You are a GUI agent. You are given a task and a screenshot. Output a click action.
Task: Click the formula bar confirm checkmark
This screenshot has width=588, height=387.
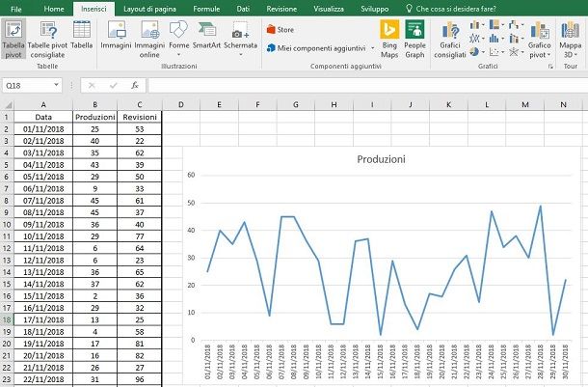click(113, 86)
